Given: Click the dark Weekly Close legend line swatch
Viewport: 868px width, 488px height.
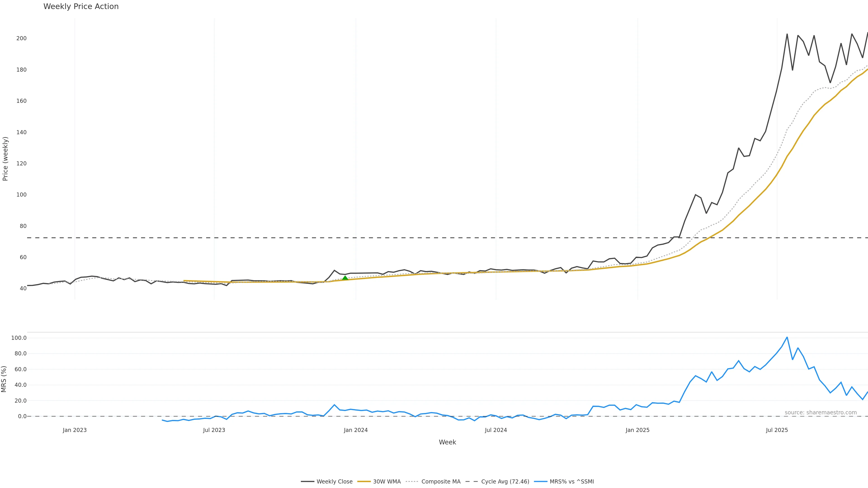Looking at the screenshot, I should tap(307, 482).
